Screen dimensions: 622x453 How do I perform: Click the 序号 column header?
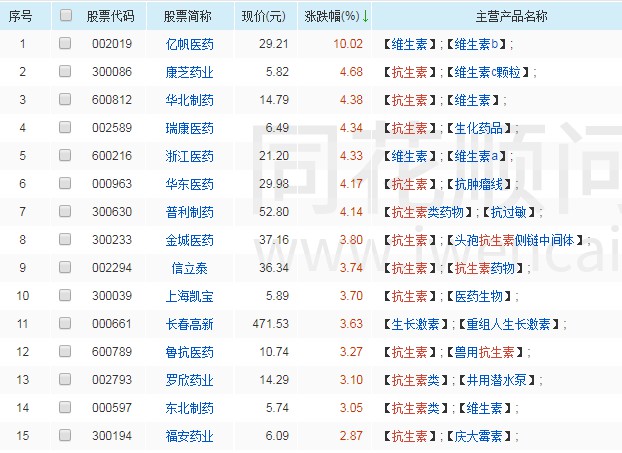tap(20, 16)
